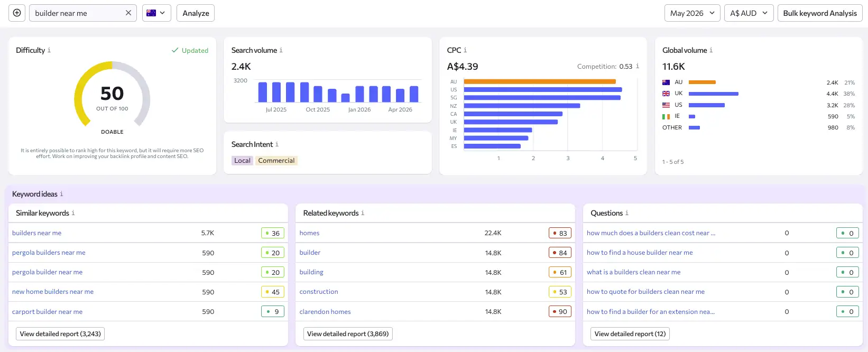Click the Difficulty info icon
Viewport: 868px width, 352px height.
click(49, 50)
